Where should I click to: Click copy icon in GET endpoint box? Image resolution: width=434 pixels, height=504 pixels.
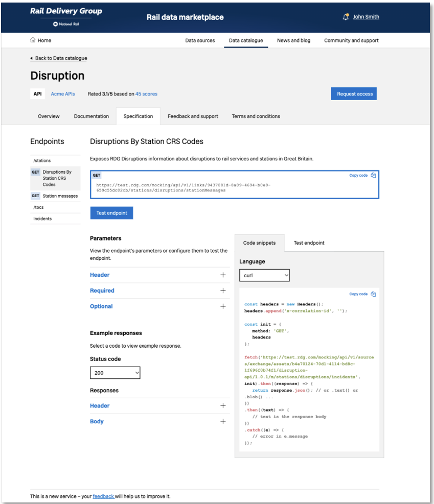(x=373, y=175)
